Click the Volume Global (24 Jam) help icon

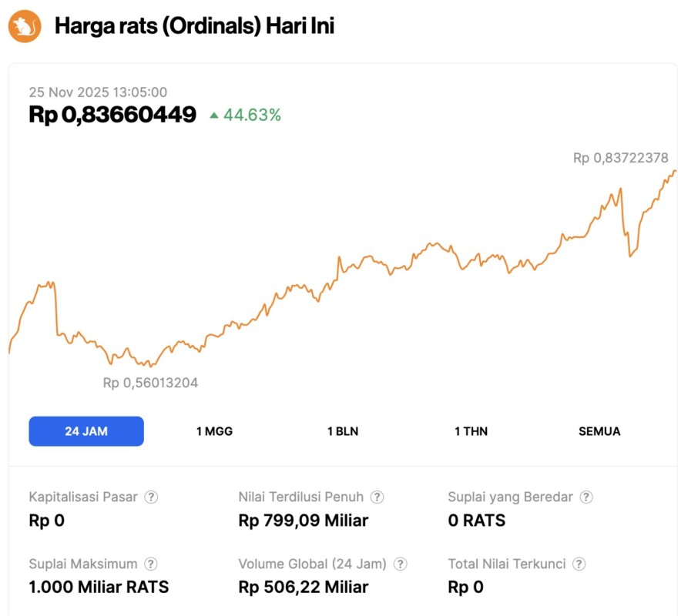point(400,563)
